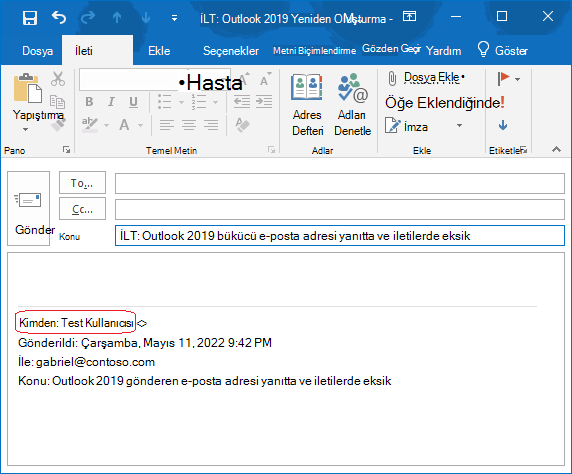The image size is (572, 474).
Task: Click the red follow-up flag icon
Action: pos(504,78)
